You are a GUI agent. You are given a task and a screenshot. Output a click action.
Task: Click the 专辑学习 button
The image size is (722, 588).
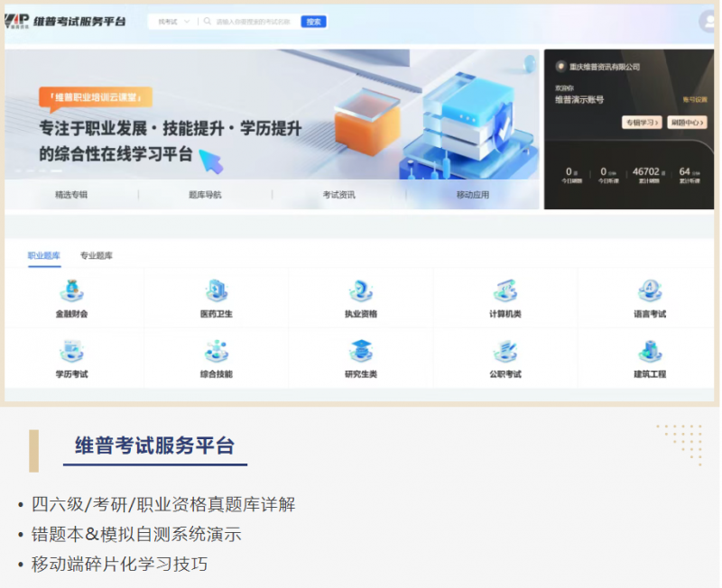642,123
